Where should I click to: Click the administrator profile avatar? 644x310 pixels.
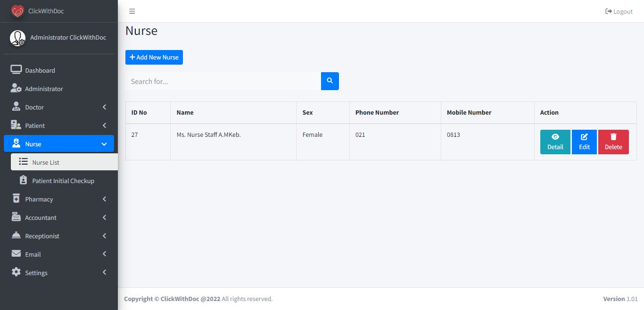(x=18, y=38)
